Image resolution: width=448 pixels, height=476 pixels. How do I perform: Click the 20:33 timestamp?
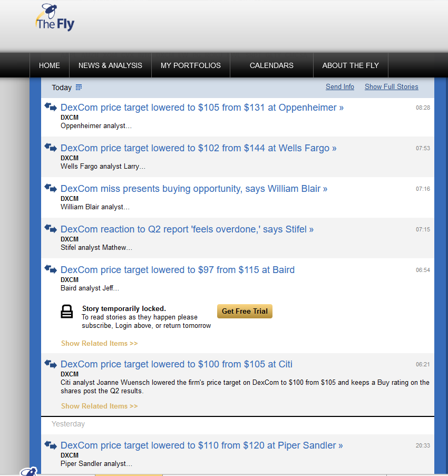click(423, 445)
